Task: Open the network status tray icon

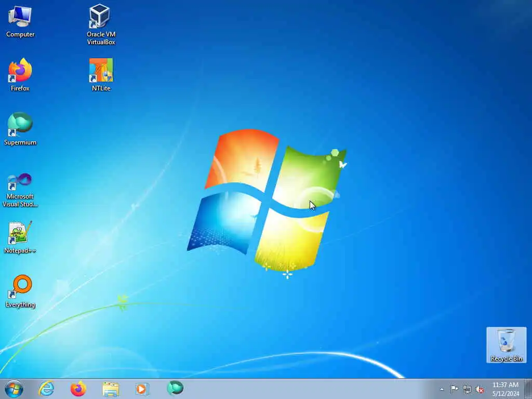Action: (467, 389)
